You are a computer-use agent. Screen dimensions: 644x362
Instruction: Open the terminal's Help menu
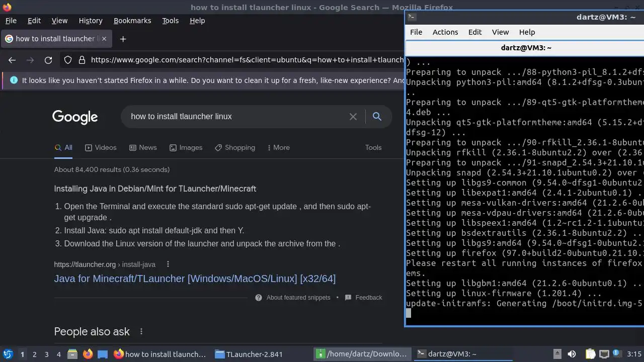coord(527,32)
